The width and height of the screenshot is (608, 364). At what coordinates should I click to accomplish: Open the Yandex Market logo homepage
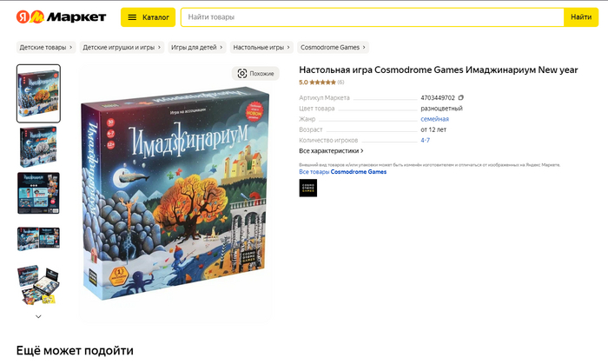[61, 17]
